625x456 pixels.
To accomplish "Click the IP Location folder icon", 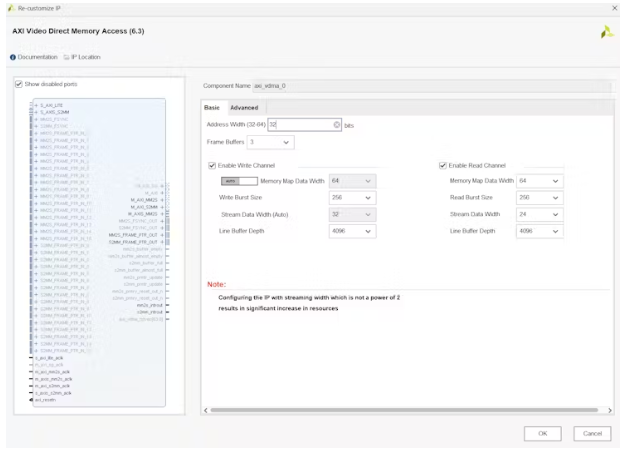I will [67, 57].
